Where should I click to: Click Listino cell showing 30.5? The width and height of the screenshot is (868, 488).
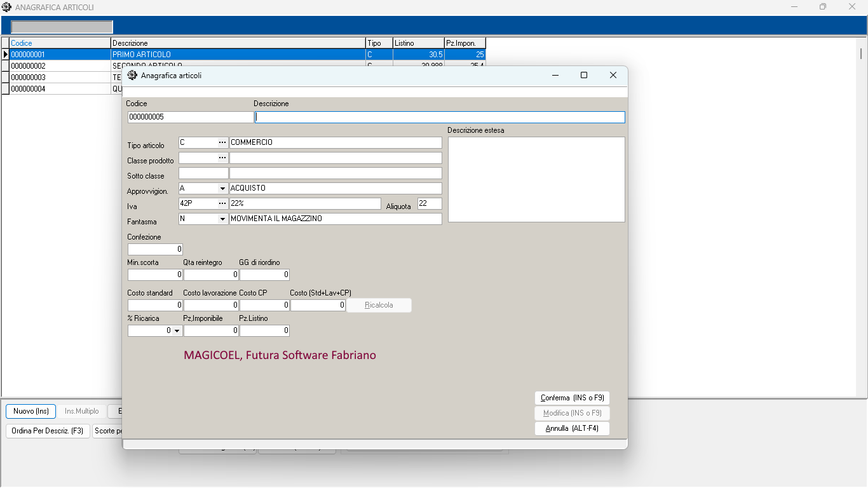tap(418, 55)
